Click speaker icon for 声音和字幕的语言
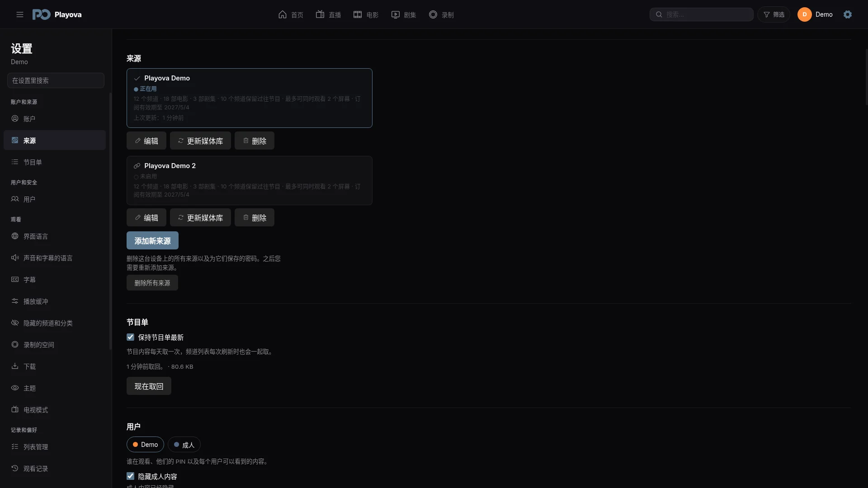The width and height of the screenshot is (868, 488). (15, 258)
